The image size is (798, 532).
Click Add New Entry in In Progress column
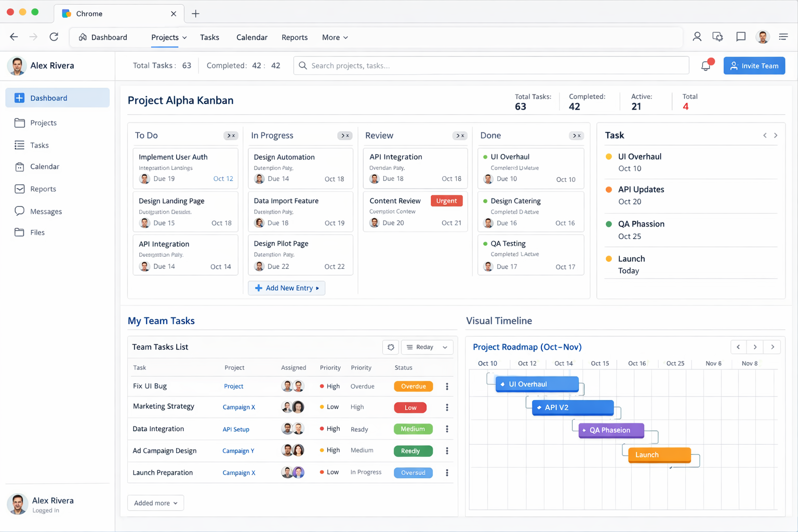pos(287,288)
